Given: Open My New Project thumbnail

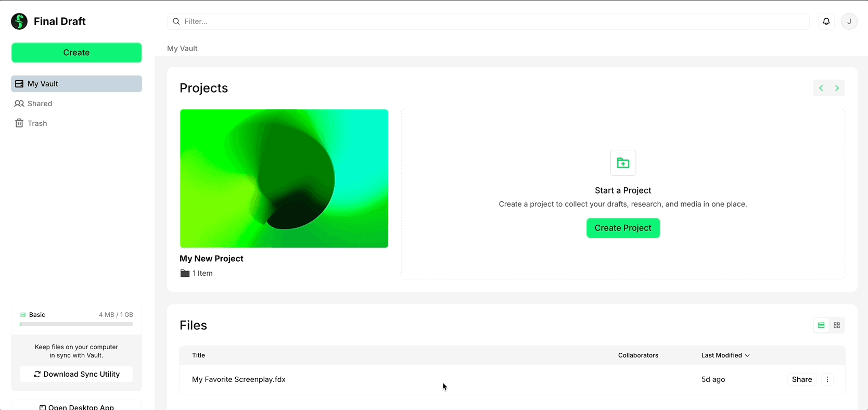Looking at the screenshot, I should (284, 178).
